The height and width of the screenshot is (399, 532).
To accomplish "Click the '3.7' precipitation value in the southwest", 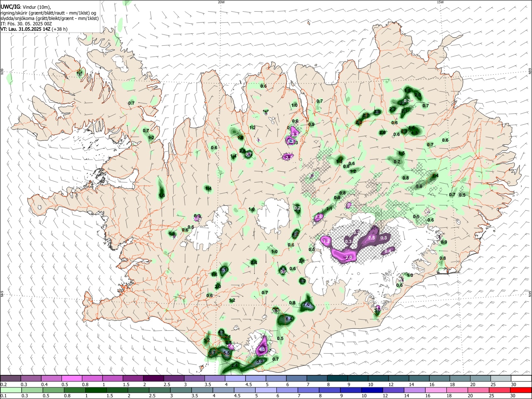I will pyautogui.click(x=212, y=352).
